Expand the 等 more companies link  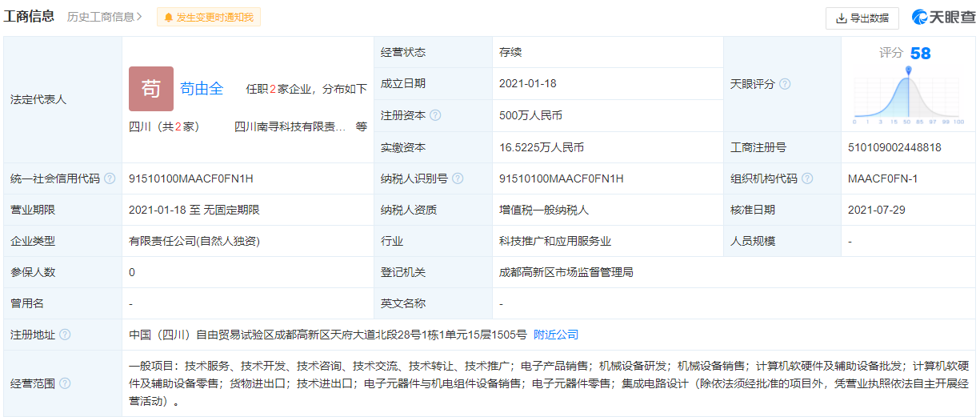point(362,126)
